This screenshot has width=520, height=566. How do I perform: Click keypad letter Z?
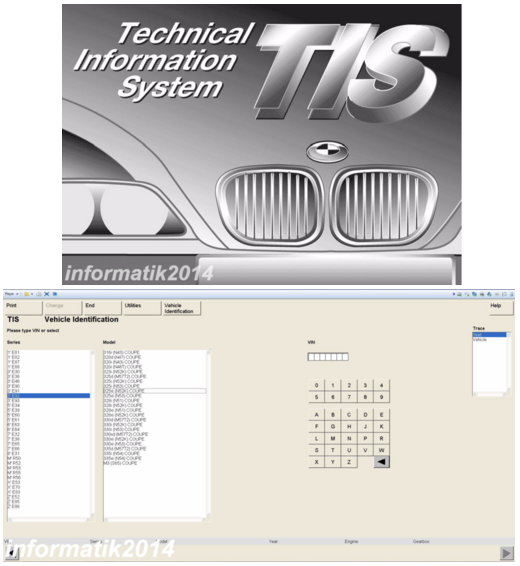coord(349,462)
